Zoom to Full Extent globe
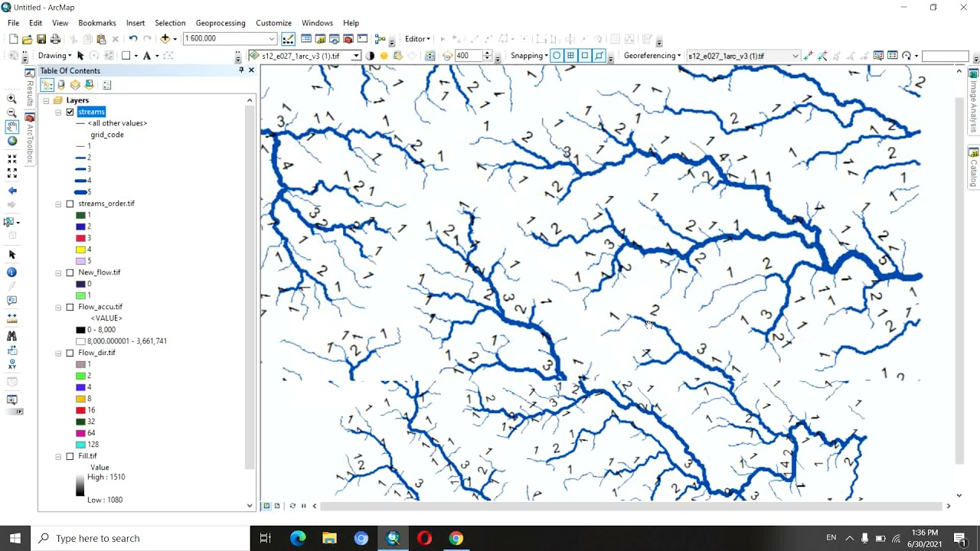 click(11, 141)
